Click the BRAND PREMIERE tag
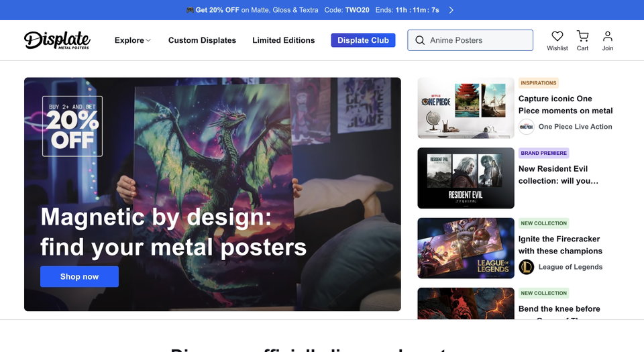 coord(544,153)
